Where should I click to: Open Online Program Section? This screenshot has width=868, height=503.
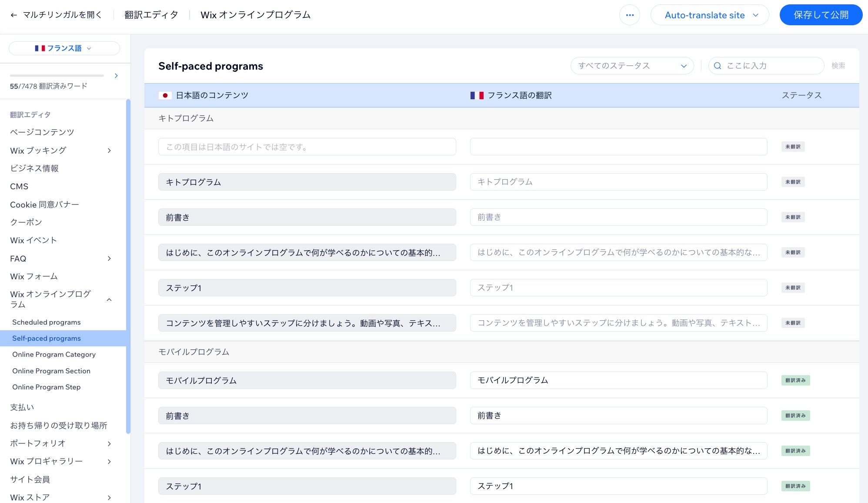click(x=51, y=371)
